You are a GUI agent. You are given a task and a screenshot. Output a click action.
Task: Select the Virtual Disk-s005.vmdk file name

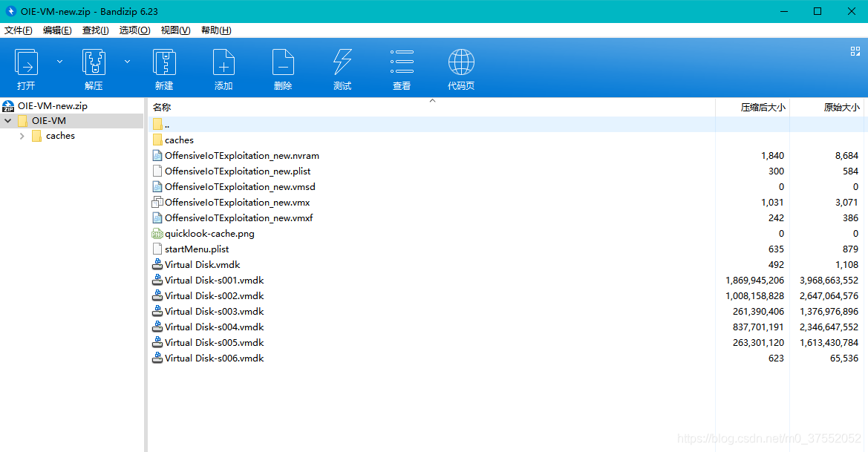click(215, 342)
